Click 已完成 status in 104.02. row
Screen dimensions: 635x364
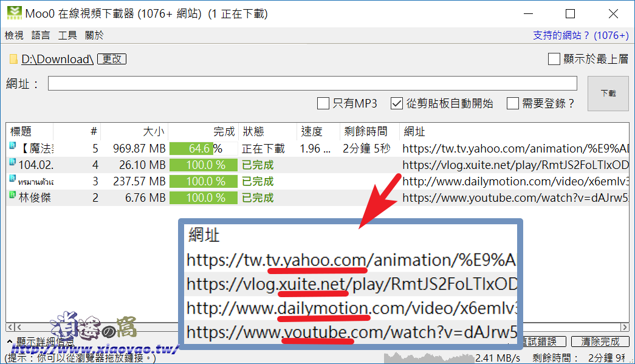tap(258, 165)
